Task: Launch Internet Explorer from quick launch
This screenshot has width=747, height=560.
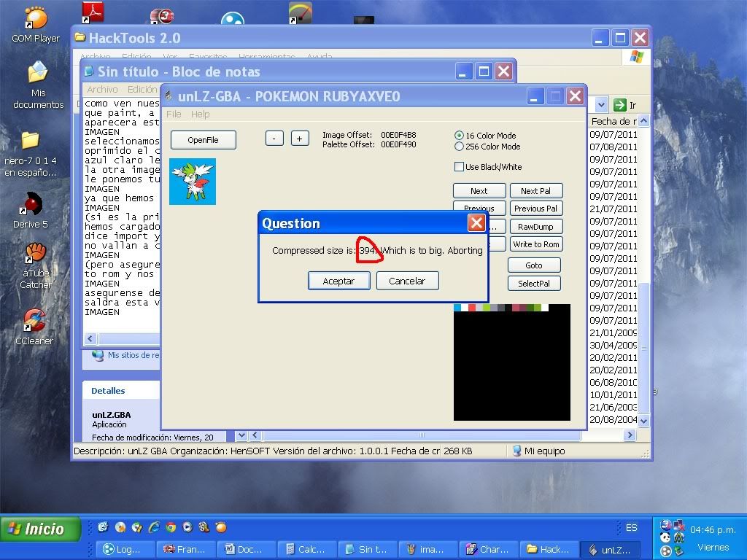Action: (x=154, y=526)
